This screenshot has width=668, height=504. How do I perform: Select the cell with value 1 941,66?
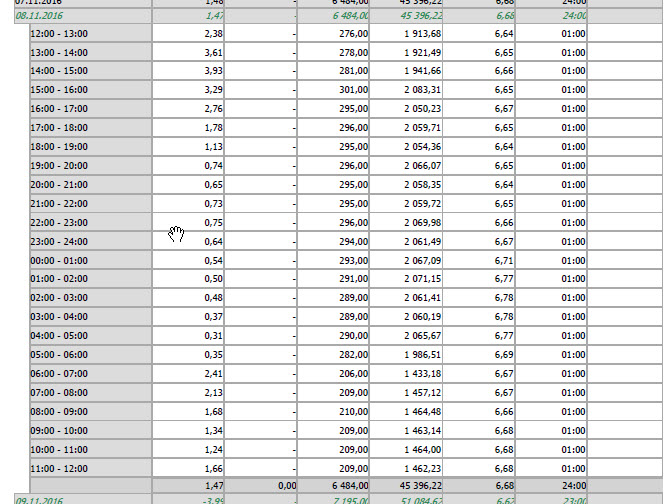pos(406,71)
